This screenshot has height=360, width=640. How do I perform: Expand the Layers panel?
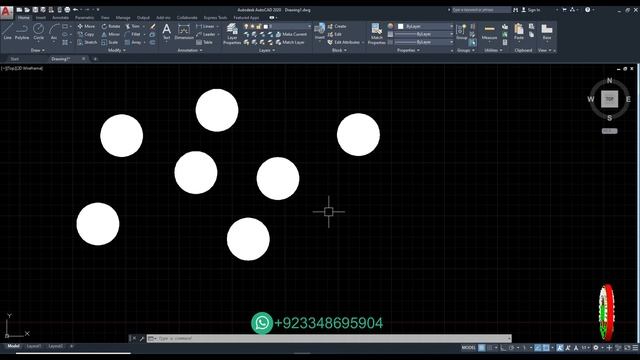click(267, 50)
